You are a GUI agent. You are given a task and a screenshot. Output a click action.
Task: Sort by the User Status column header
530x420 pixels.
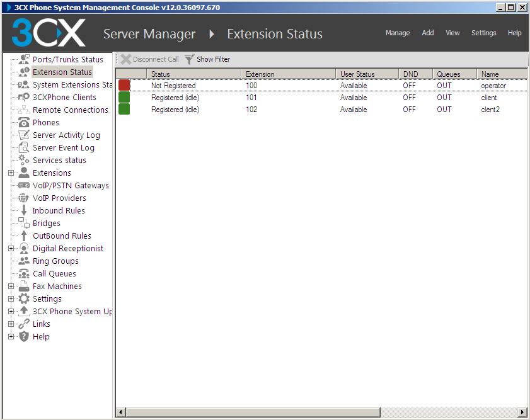[367, 74]
